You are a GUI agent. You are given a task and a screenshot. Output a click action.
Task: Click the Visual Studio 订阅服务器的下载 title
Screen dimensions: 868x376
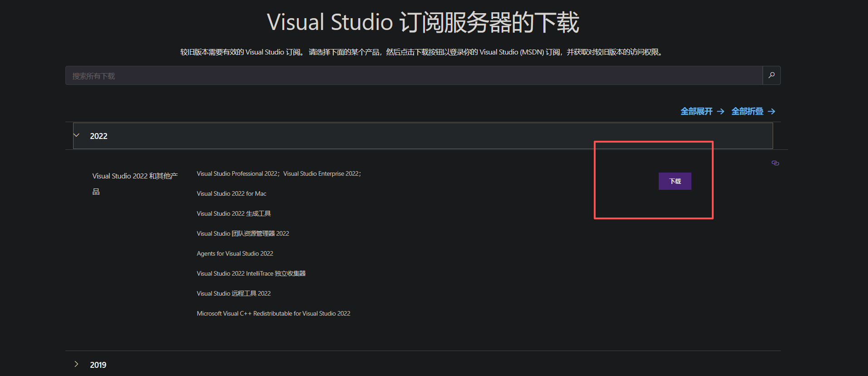pyautogui.click(x=423, y=22)
